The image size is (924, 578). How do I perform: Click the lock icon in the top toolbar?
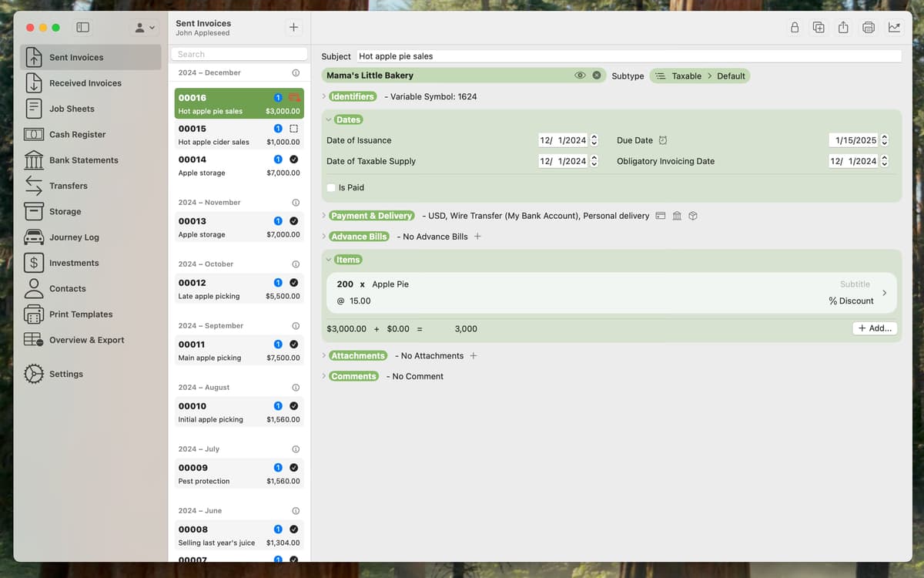pyautogui.click(x=795, y=28)
